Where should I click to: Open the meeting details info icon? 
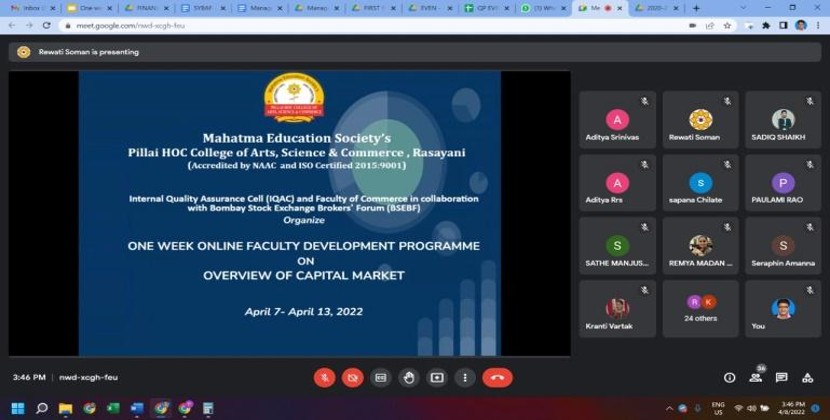[x=729, y=377]
